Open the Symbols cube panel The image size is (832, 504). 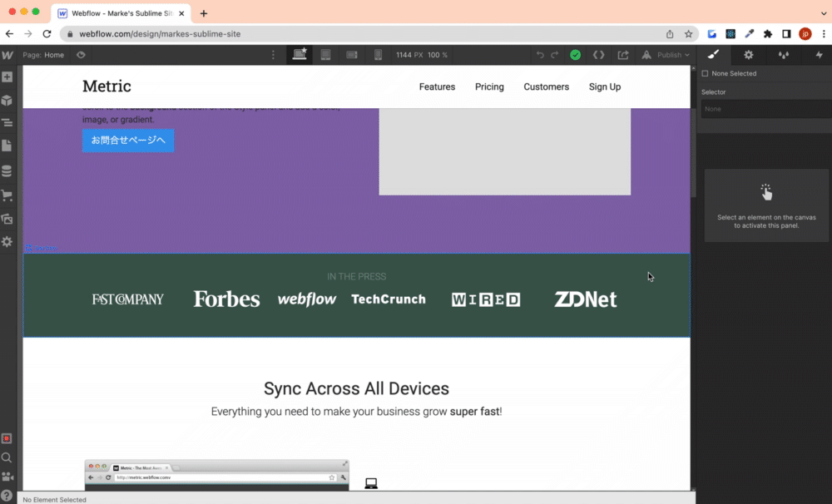click(7, 100)
